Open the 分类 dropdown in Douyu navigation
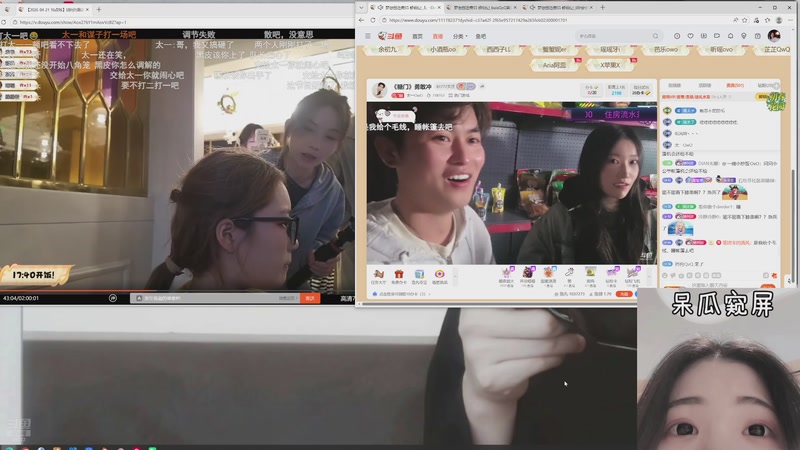800x450 pixels. click(460, 36)
